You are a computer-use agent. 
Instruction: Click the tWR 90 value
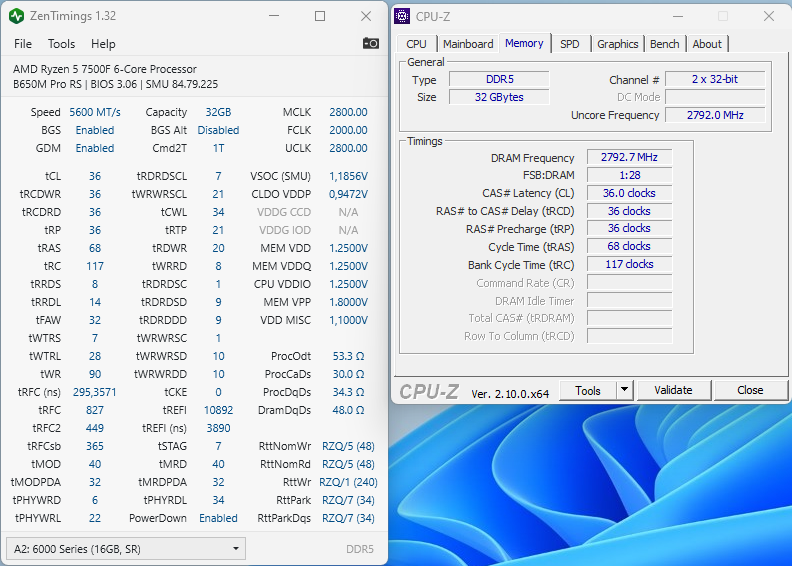click(x=94, y=374)
